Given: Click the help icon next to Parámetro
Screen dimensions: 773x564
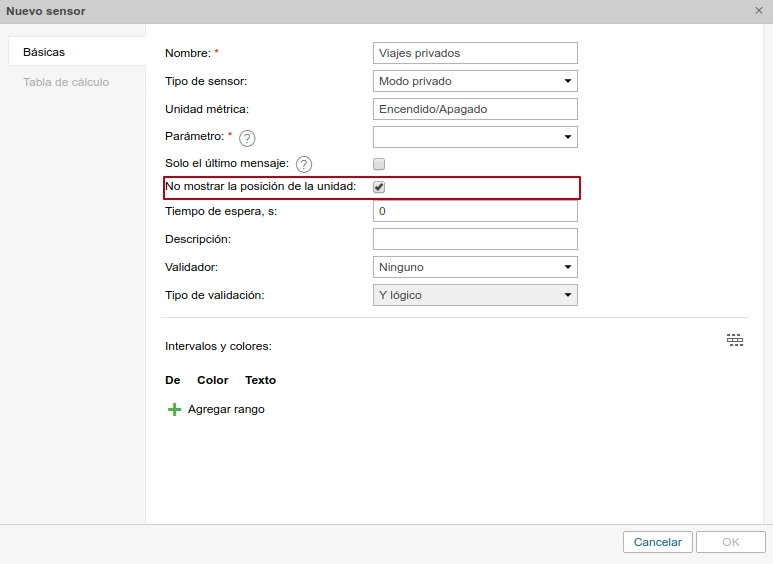Looking at the screenshot, I should [247, 138].
